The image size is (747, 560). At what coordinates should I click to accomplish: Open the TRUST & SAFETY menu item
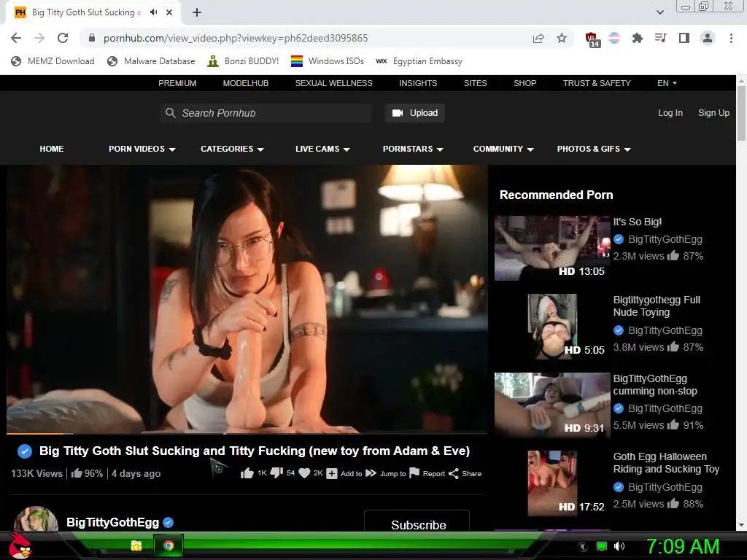click(597, 83)
